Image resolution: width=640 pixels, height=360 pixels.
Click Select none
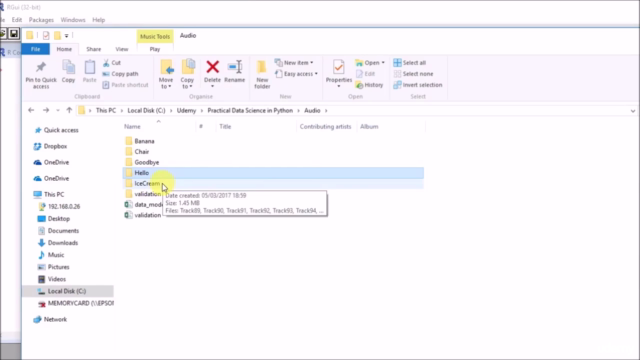pyautogui.click(x=413, y=74)
